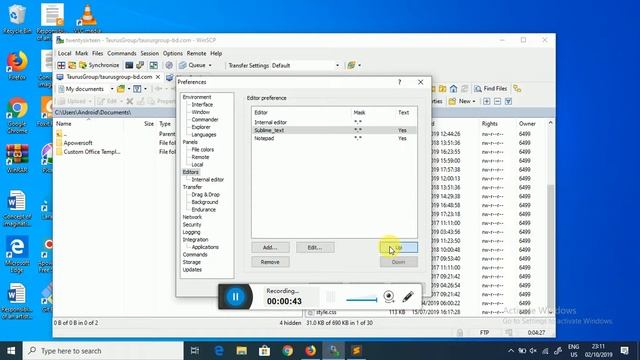This screenshot has height=360, width=640.
Task: Click the Remove button in Editors preferences
Action: pyautogui.click(x=270, y=262)
